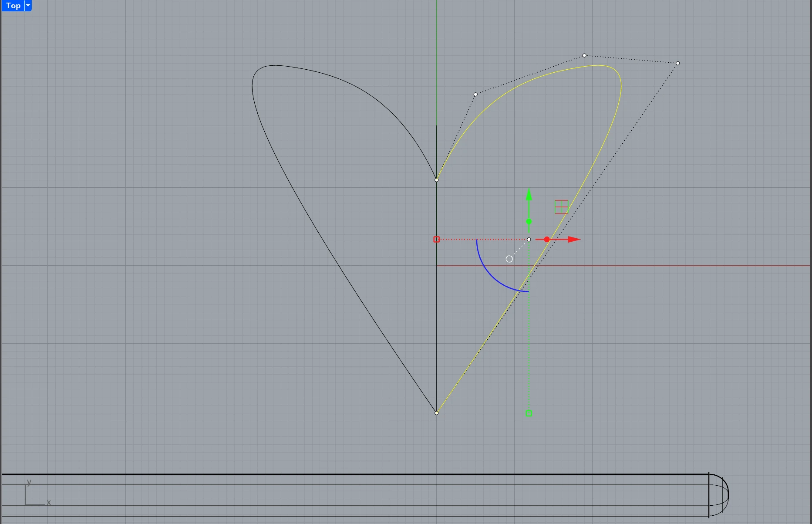Grab the gumball red X-axis move arrowhead
Screen dimensions: 812x524
click(574, 239)
